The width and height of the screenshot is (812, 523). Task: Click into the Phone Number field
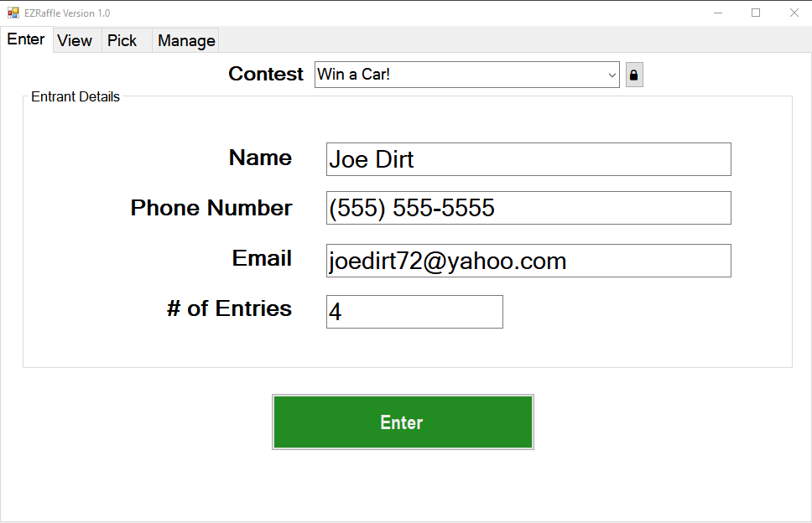point(528,208)
